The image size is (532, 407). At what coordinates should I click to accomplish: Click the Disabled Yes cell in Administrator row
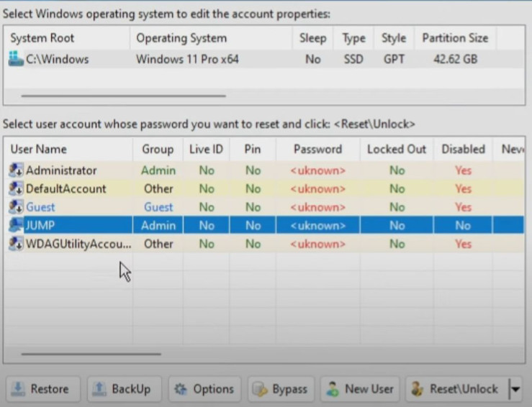[463, 170]
